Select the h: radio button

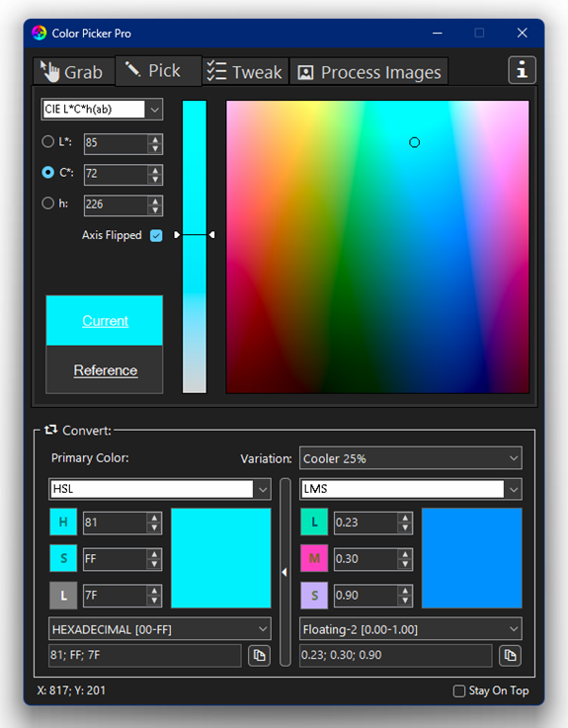47,202
